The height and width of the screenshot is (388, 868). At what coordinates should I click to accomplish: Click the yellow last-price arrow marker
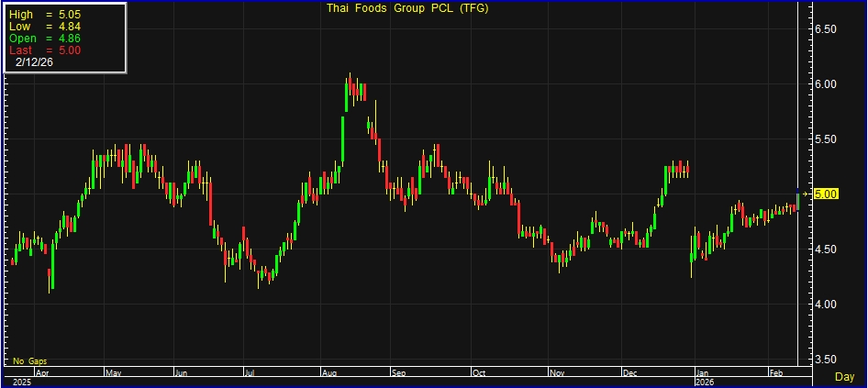click(x=807, y=194)
